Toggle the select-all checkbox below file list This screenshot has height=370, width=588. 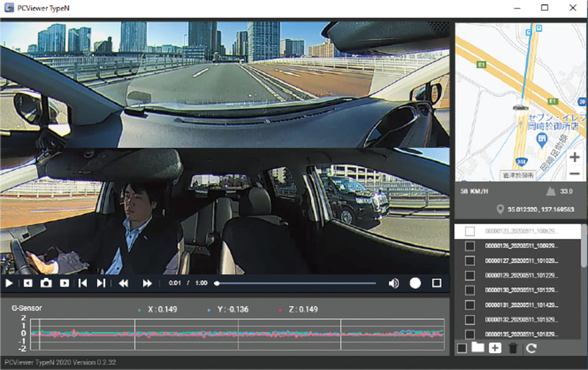tap(462, 348)
